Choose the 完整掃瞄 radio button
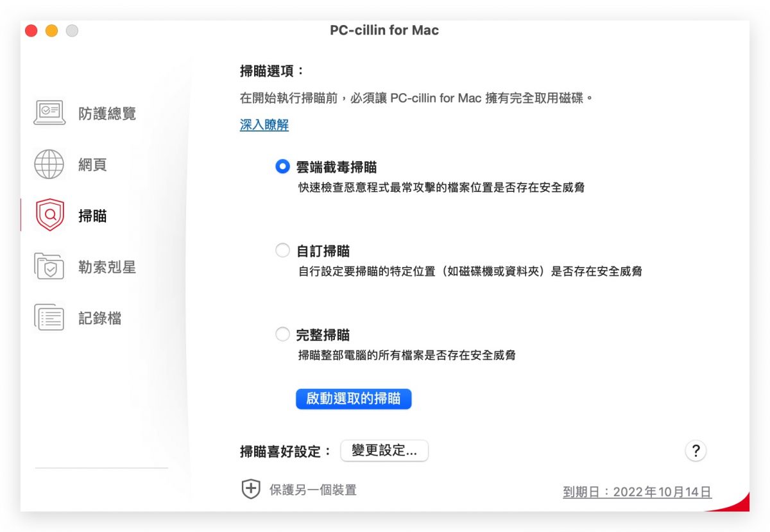 pyautogui.click(x=282, y=334)
